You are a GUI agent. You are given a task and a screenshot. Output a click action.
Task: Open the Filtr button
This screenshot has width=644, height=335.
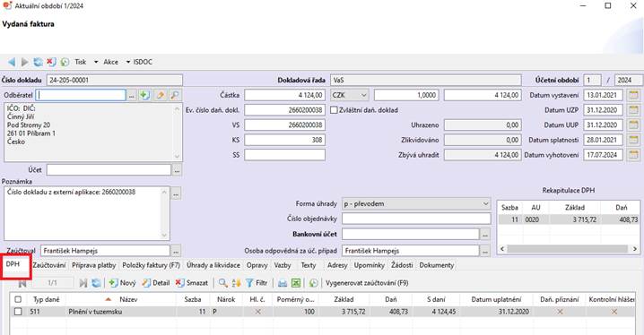(x=257, y=283)
